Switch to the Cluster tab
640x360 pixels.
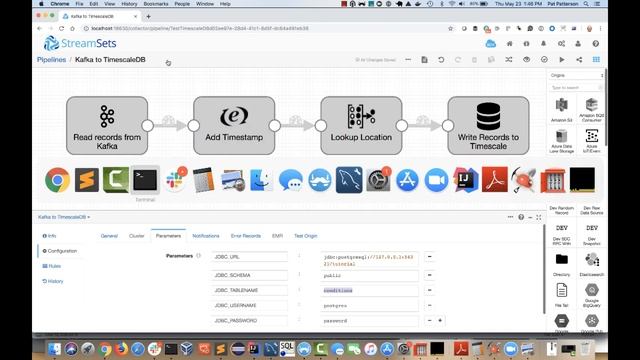(137, 236)
